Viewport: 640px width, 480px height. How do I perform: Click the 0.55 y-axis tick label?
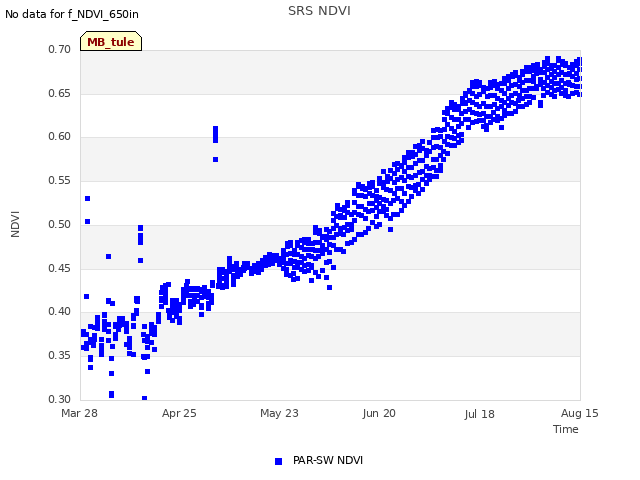60,180
